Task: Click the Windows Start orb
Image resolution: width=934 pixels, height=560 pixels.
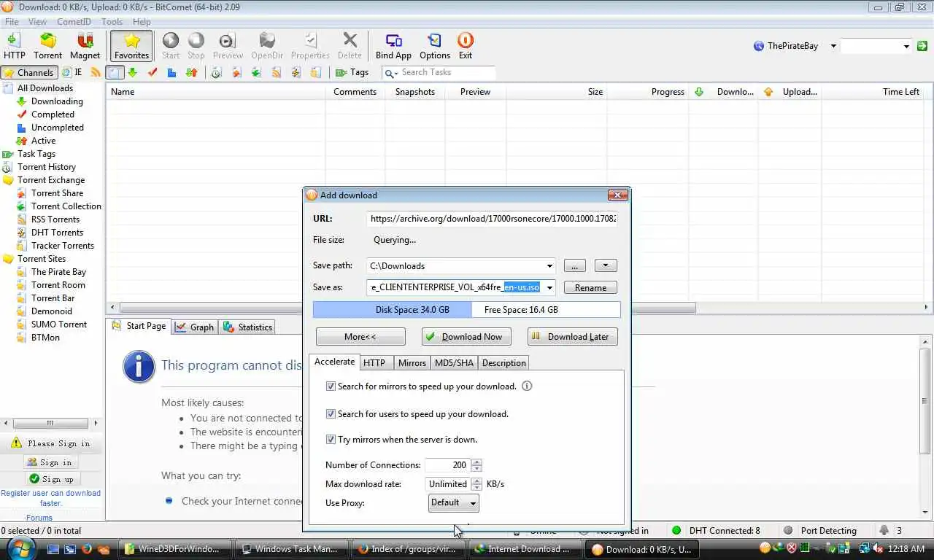Action: [20, 548]
